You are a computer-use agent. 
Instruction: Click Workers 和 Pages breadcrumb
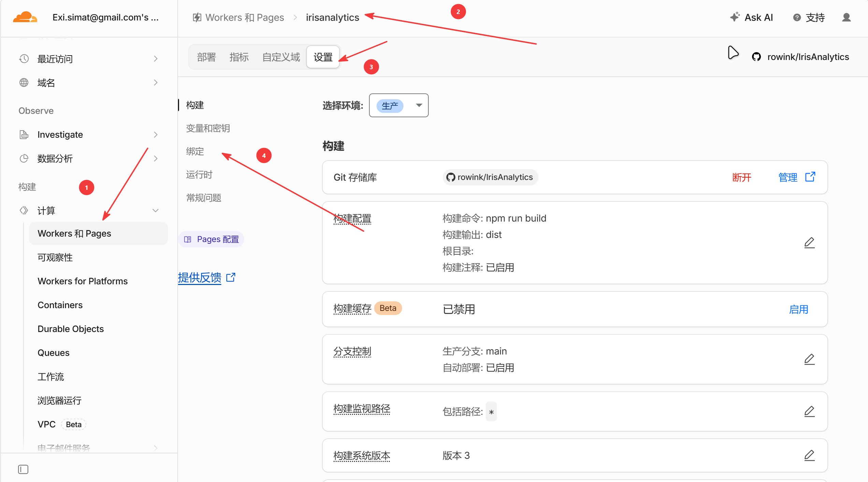tap(245, 17)
